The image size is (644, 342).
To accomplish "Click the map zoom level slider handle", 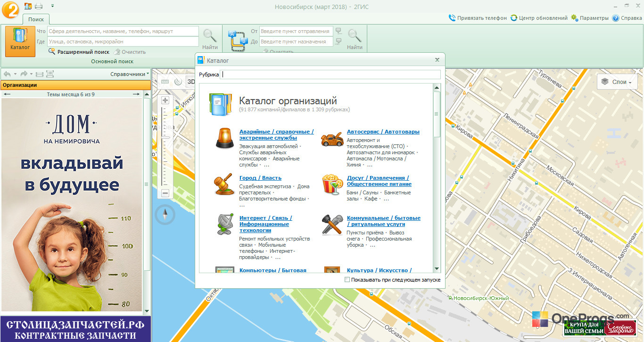I will 165,137.
